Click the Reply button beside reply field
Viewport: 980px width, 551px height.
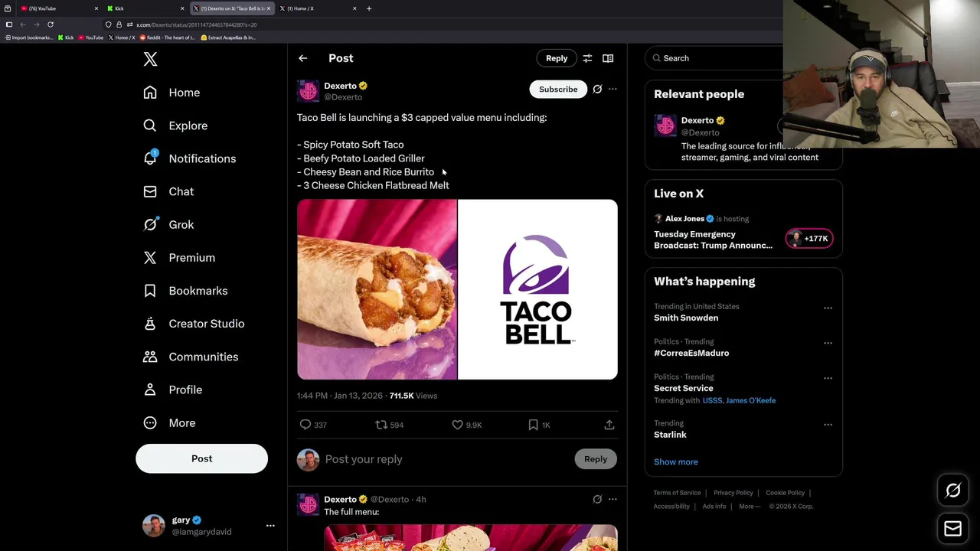tap(596, 459)
